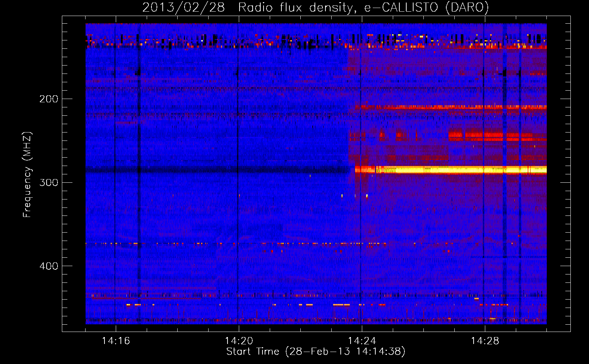The width and height of the screenshot is (589, 364).
Task: Click the red horizontal band near 210 MHz
Action: tap(451, 107)
